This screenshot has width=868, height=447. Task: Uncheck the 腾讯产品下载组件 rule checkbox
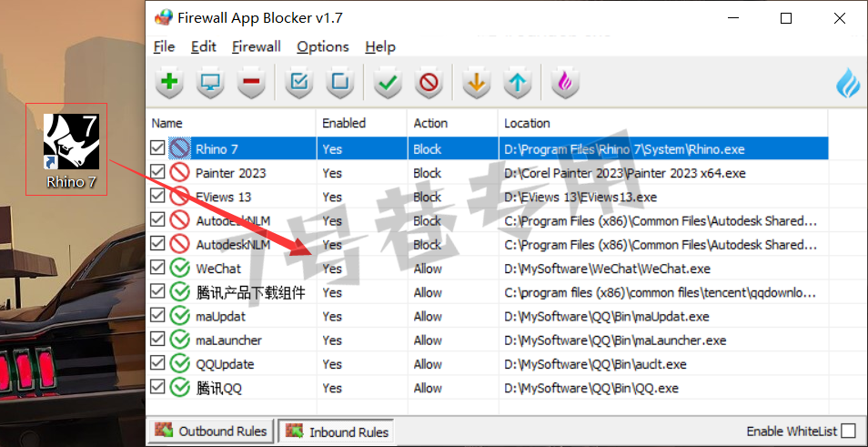pyautogui.click(x=157, y=291)
